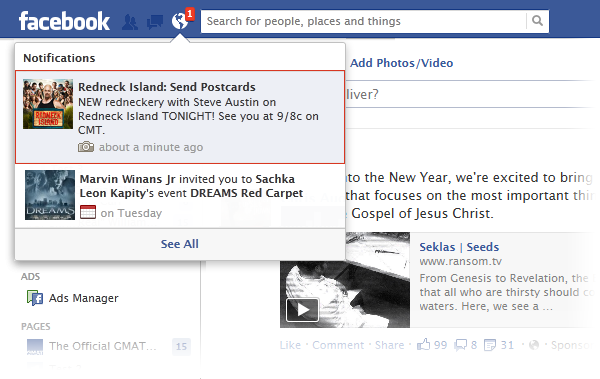600x379 pixels.
Task: Open the messages icon in header
Action: click(155, 22)
